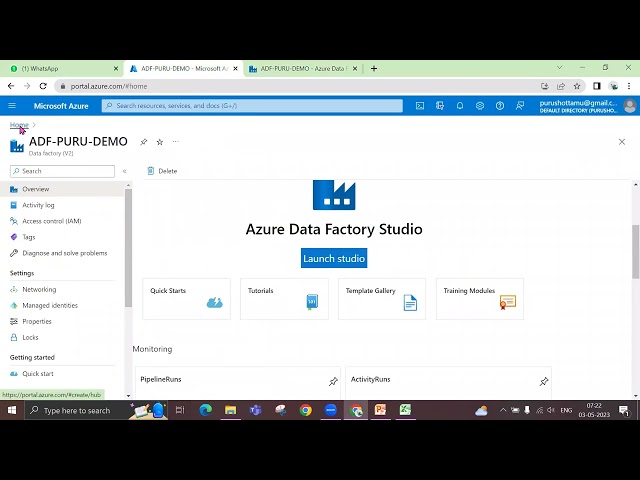
Task: Open Cloud Shell from the Azure header
Action: point(420,106)
